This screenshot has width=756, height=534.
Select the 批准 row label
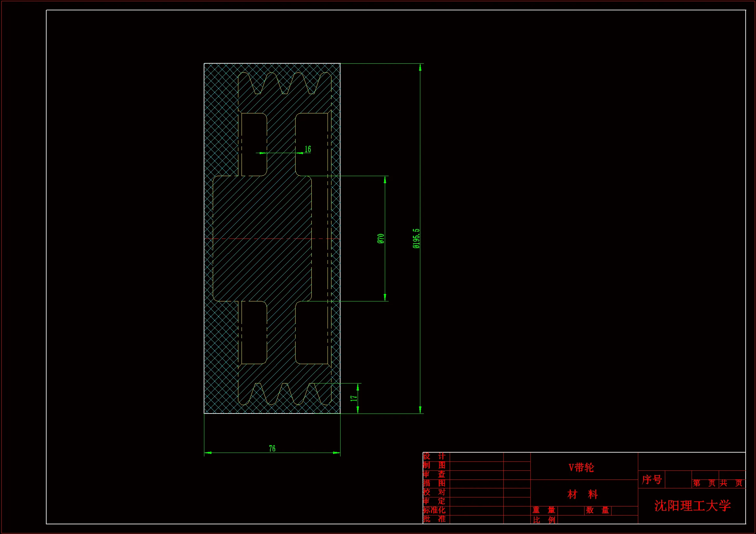click(434, 519)
